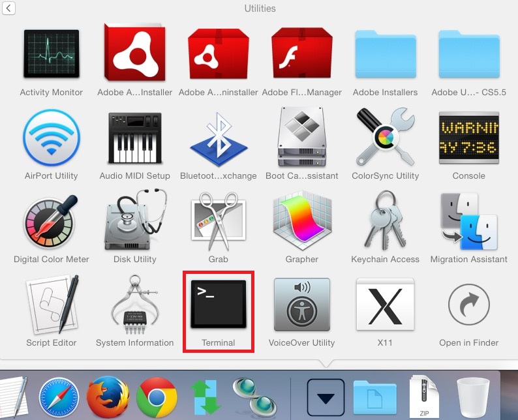Open the teal spheres Dock app
518x420 pixels.
254,397
